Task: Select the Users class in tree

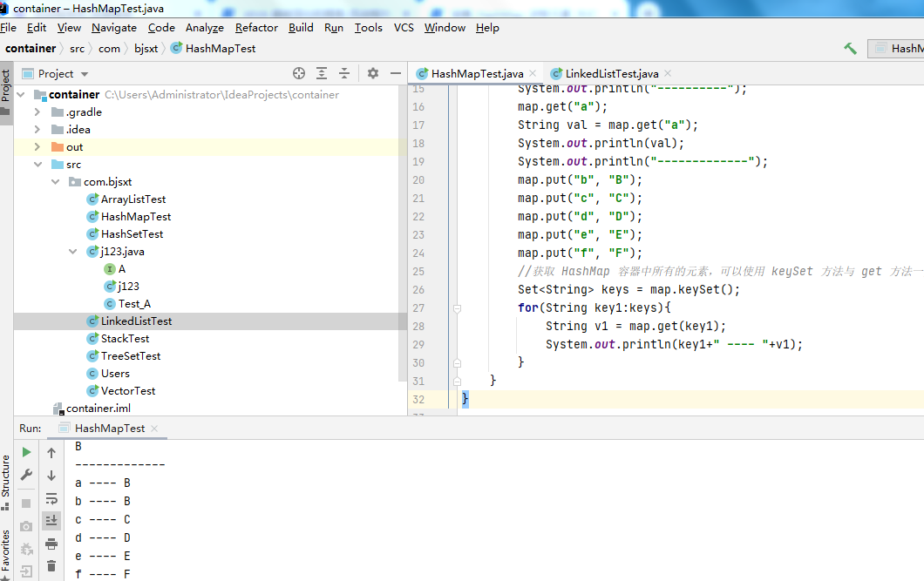Action: [115, 374]
